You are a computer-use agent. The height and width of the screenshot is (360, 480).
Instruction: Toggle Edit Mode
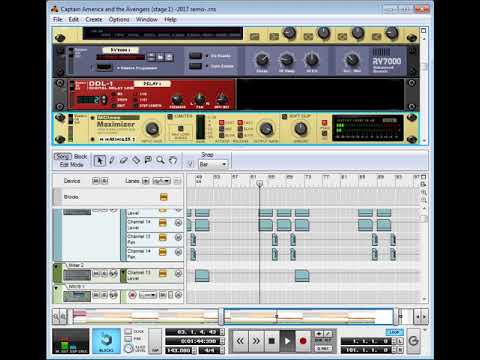coord(72,165)
